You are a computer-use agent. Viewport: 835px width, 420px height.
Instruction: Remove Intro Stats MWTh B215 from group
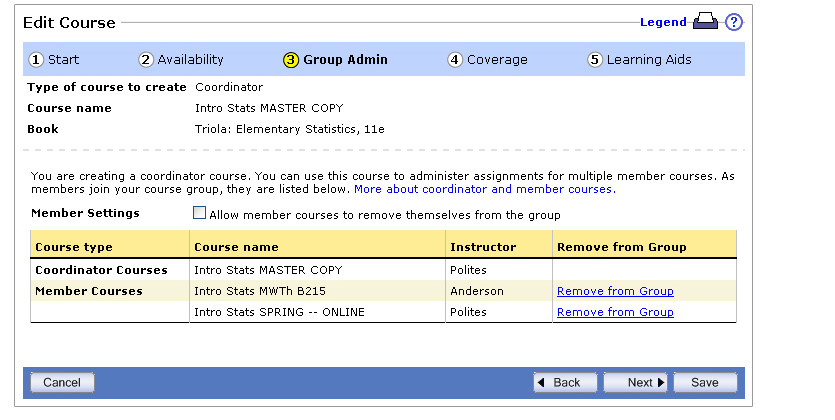pos(615,291)
